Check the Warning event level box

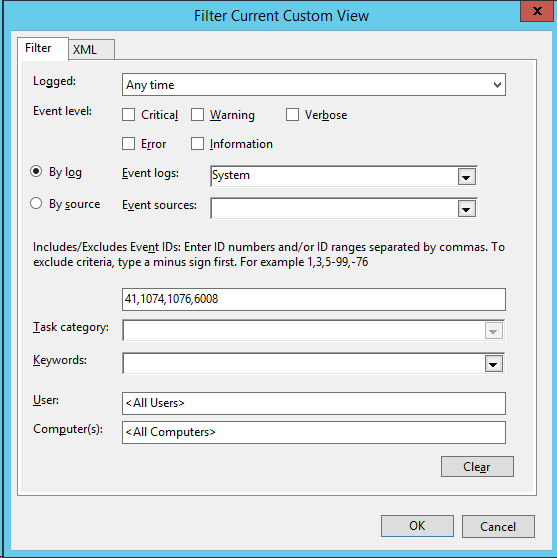[x=197, y=115]
